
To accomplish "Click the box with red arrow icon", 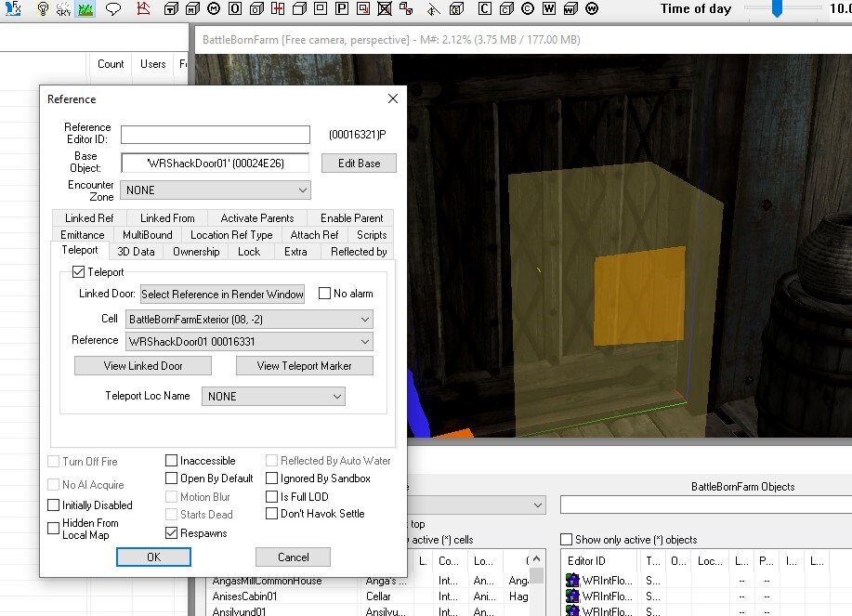I will point(363,8).
